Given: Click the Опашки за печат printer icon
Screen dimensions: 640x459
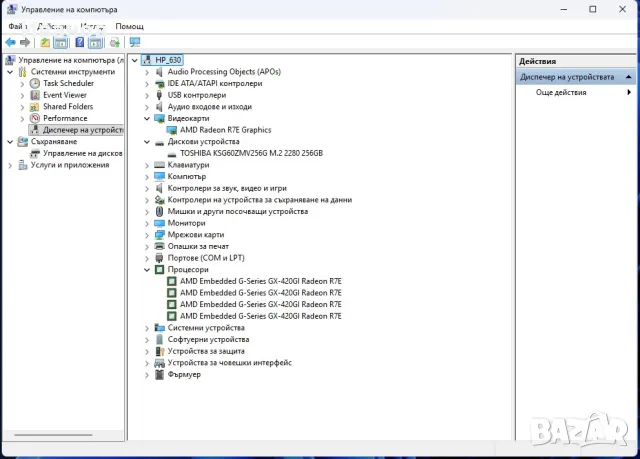Looking at the screenshot, I should pos(159,246).
